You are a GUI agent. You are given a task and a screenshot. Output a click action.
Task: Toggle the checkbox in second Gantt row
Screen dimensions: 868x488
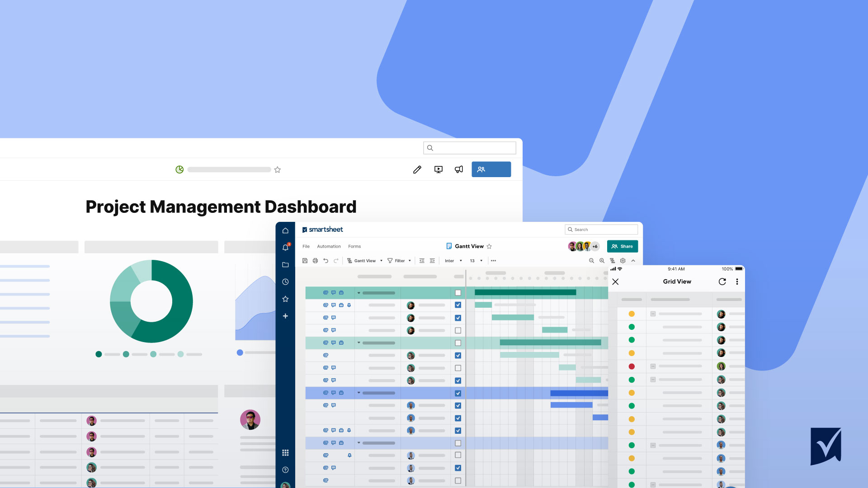coord(458,305)
